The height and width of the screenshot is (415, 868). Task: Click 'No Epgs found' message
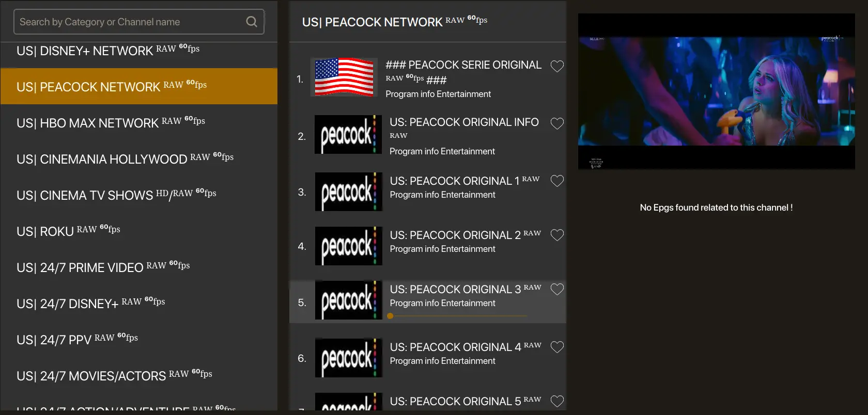pos(716,207)
